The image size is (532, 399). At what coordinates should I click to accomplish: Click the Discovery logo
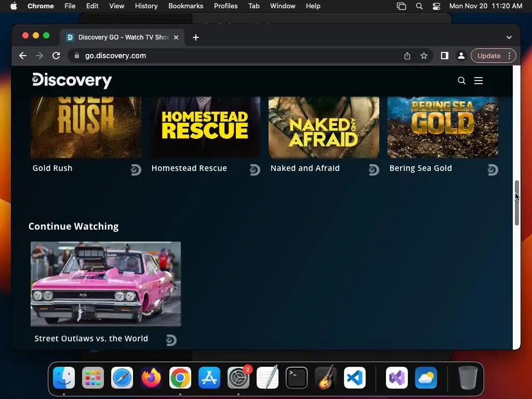(72, 81)
